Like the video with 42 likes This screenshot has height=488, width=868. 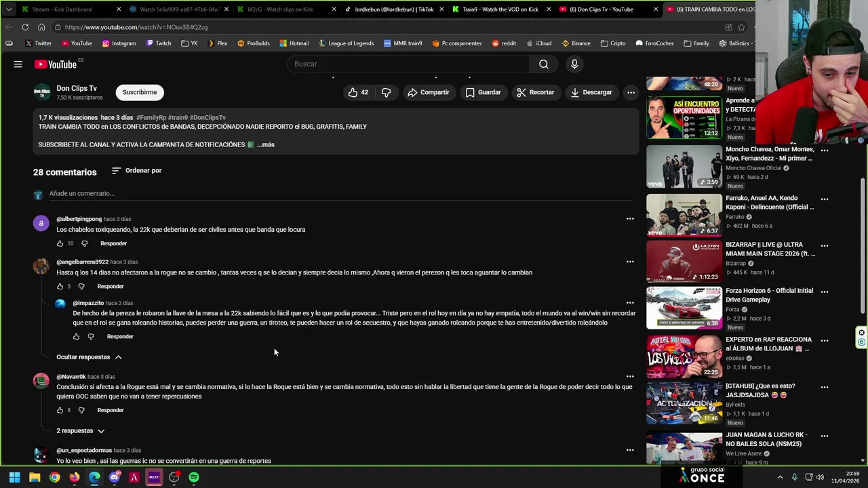click(x=359, y=92)
